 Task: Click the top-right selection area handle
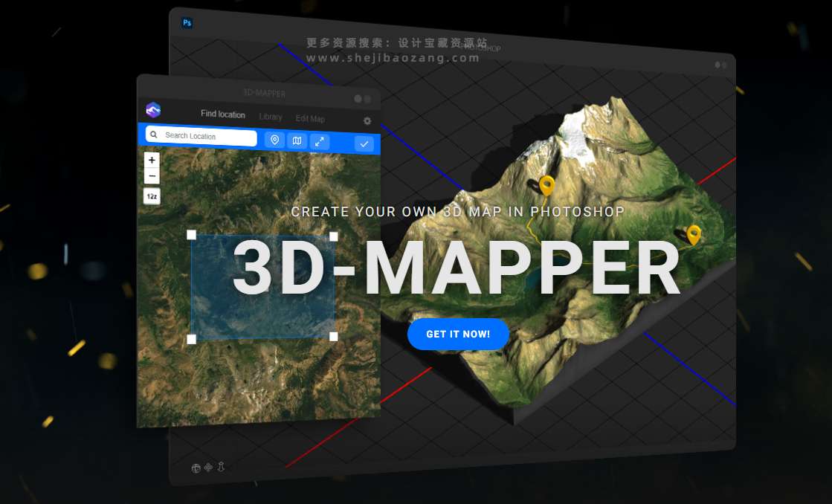tap(333, 236)
